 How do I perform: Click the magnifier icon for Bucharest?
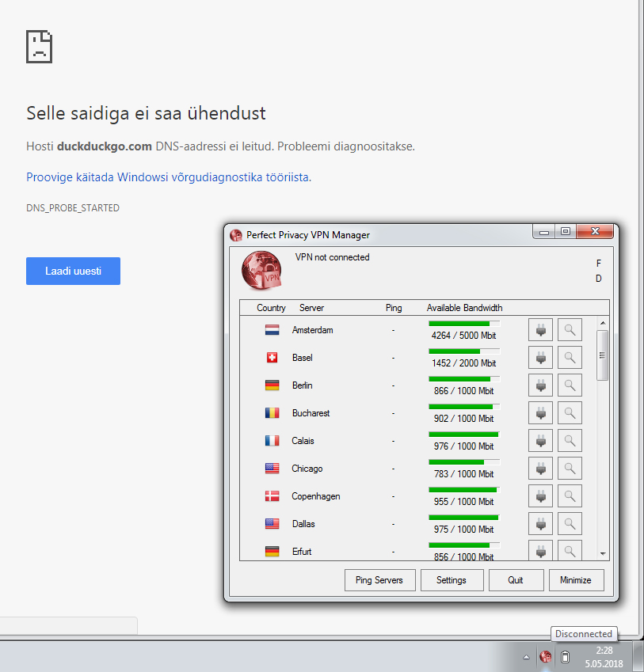[x=570, y=413]
